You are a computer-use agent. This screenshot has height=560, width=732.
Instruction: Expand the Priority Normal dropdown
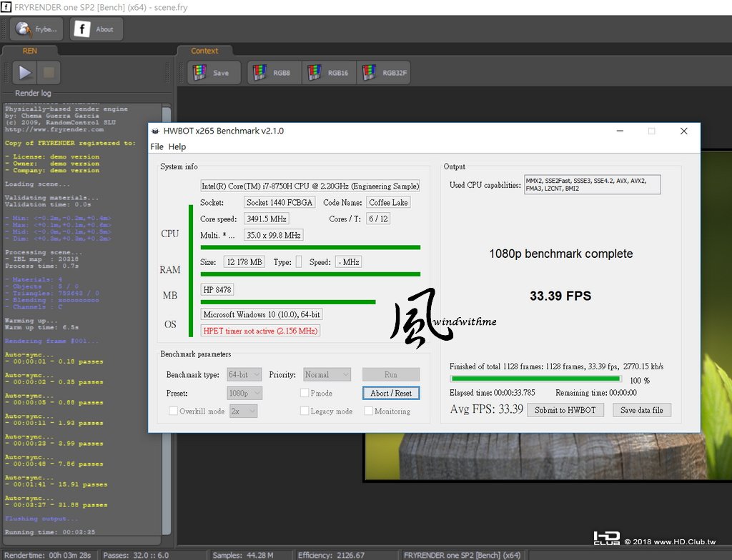tap(327, 375)
